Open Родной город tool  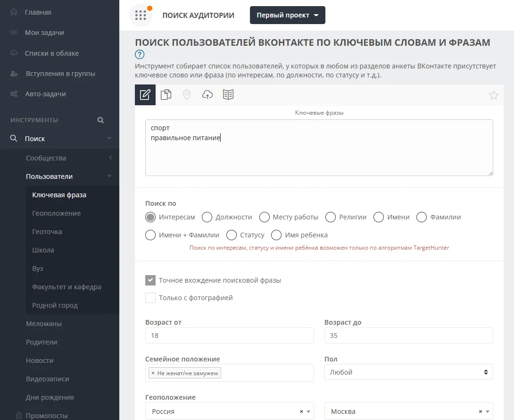point(55,305)
